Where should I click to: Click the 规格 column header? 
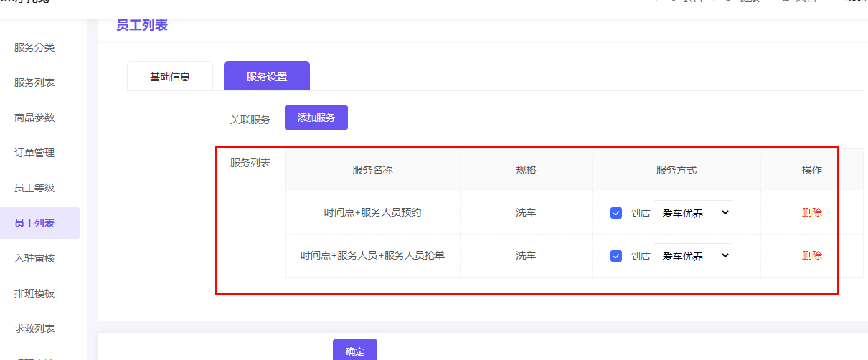[x=526, y=170]
